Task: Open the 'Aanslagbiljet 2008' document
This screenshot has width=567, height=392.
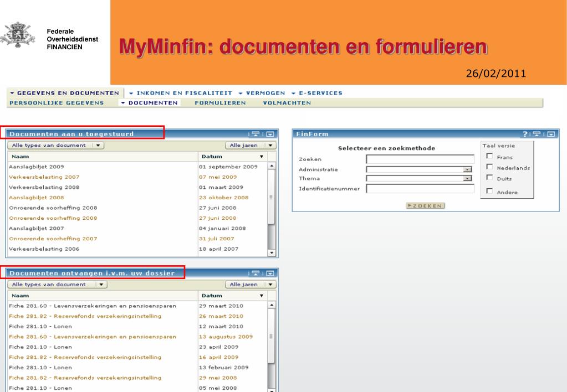Action: pyautogui.click(x=37, y=198)
